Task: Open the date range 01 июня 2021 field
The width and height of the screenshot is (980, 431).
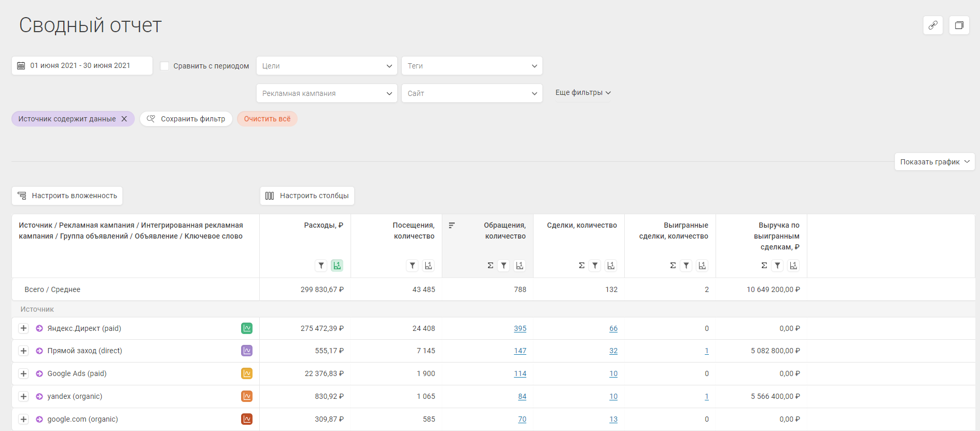Action: click(82, 66)
